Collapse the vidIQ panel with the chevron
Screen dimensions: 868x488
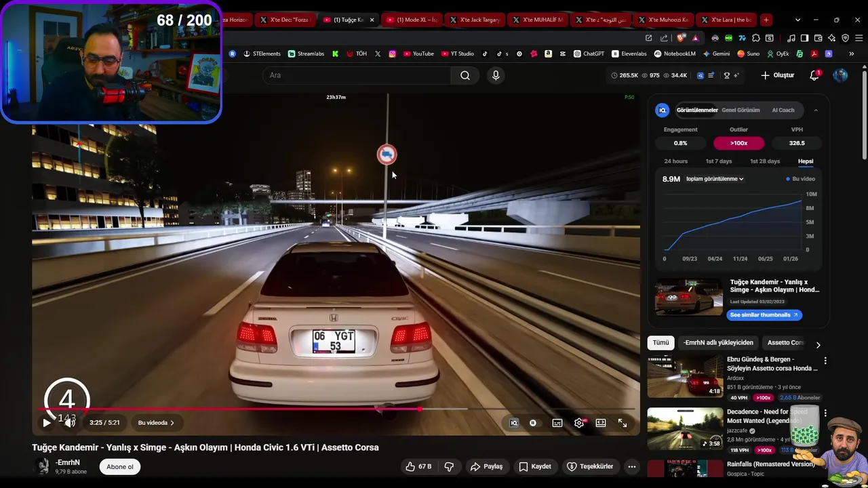[x=816, y=110]
